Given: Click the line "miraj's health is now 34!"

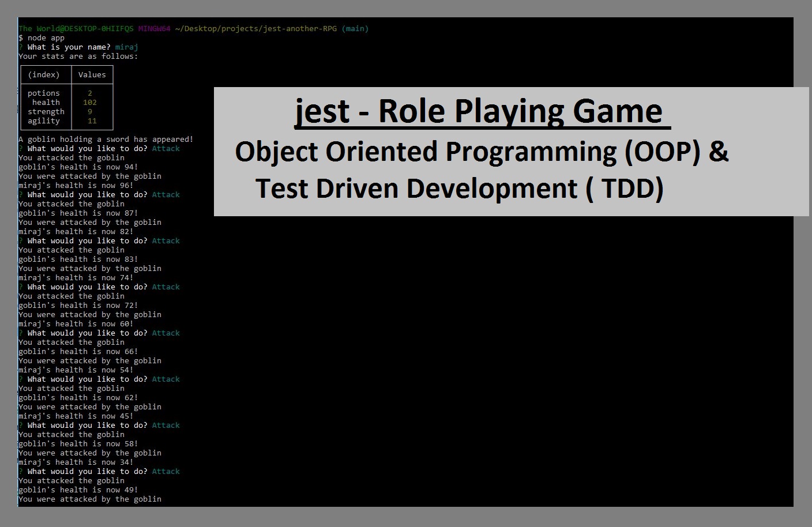Looking at the screenshot, I should point(76,462).
